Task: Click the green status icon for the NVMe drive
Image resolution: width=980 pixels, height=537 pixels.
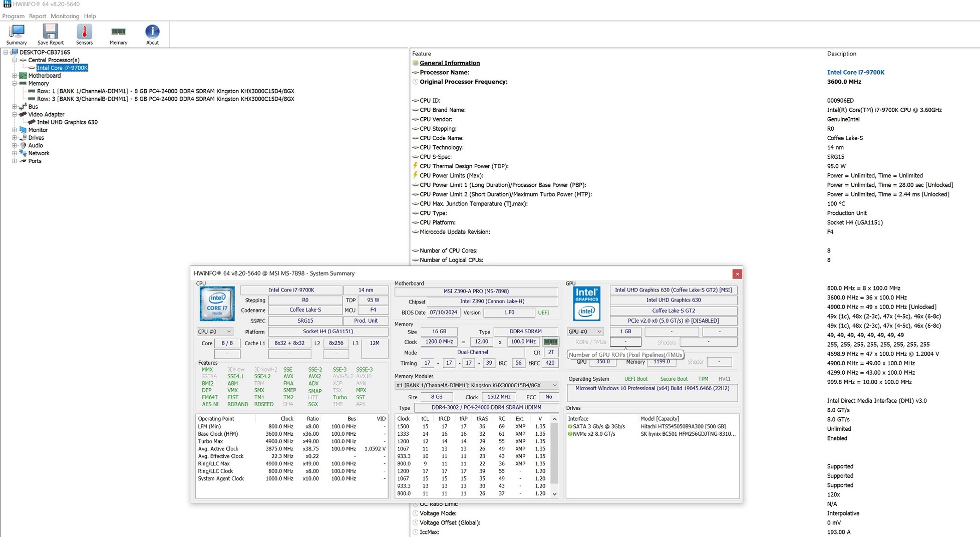Action: pyautogui.click(x=570, y=434)
